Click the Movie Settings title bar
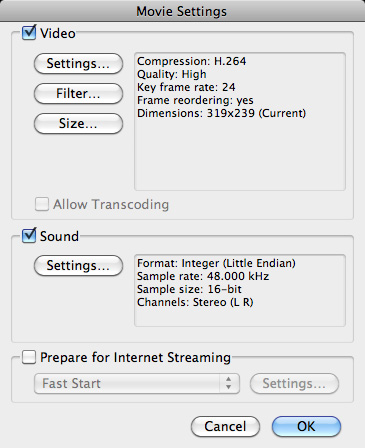 coord(182,11)
